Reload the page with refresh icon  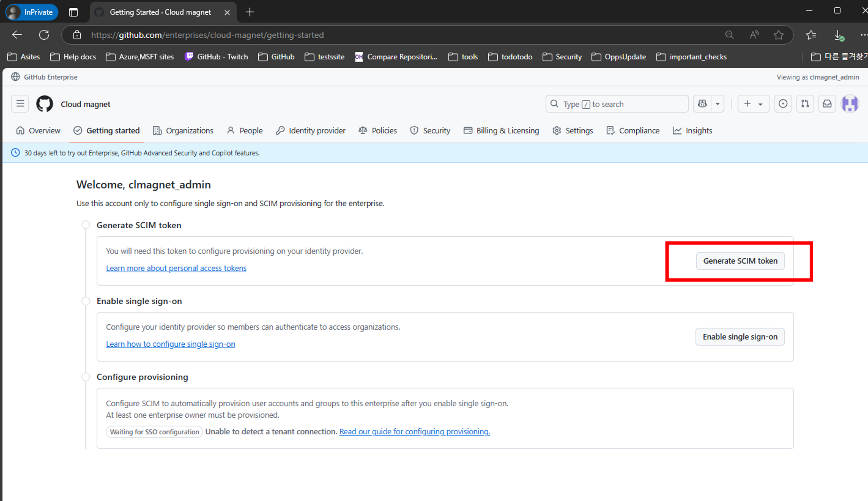(44, 35)
